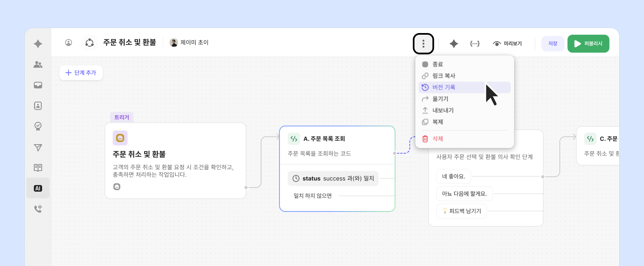644x266 pixels.
Task: Open the inbox icon in sidebar
Action: 38,85
